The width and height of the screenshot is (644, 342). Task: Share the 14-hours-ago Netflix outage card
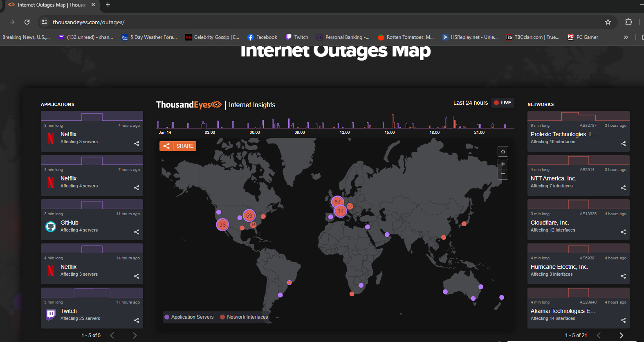[x=137, y=276]
